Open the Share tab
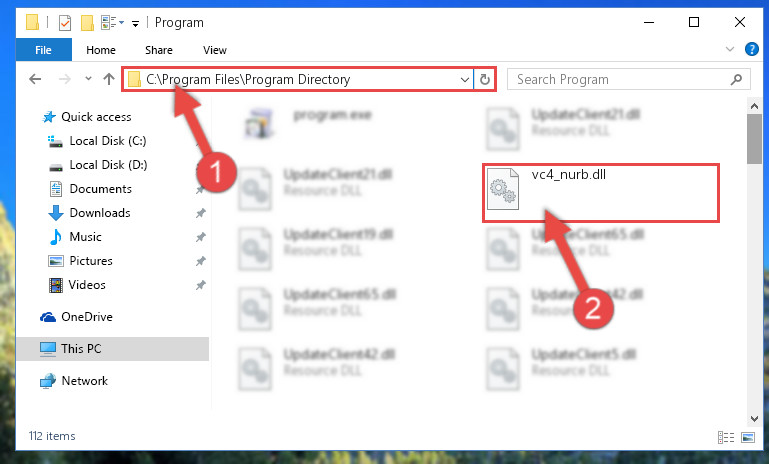This screenshot has width=769, height=464. click(158, 50)
